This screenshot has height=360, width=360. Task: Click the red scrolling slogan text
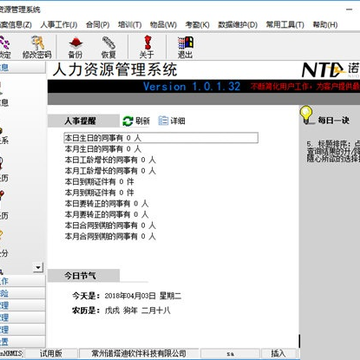point(305,87)
